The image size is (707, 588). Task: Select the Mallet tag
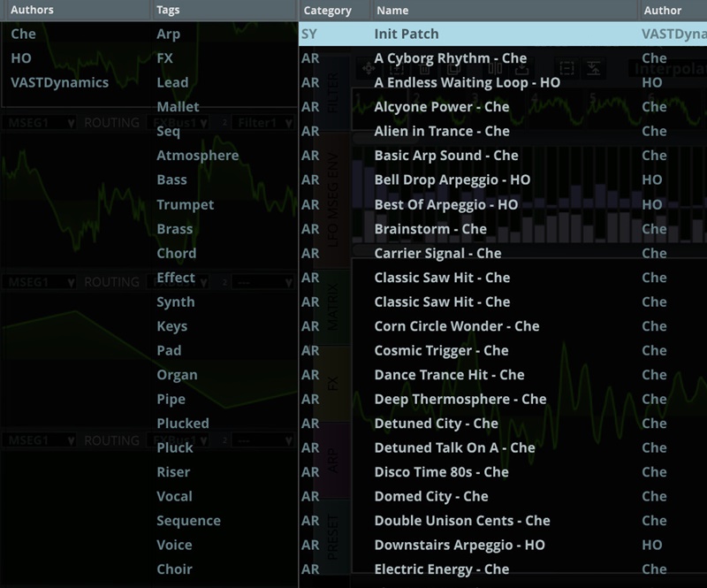point(178,107)
